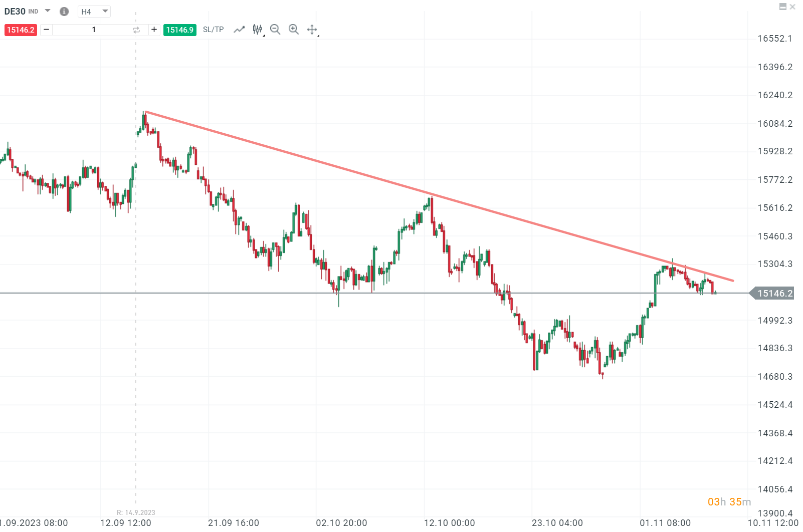Zoom out on the chart

point(275,30)
